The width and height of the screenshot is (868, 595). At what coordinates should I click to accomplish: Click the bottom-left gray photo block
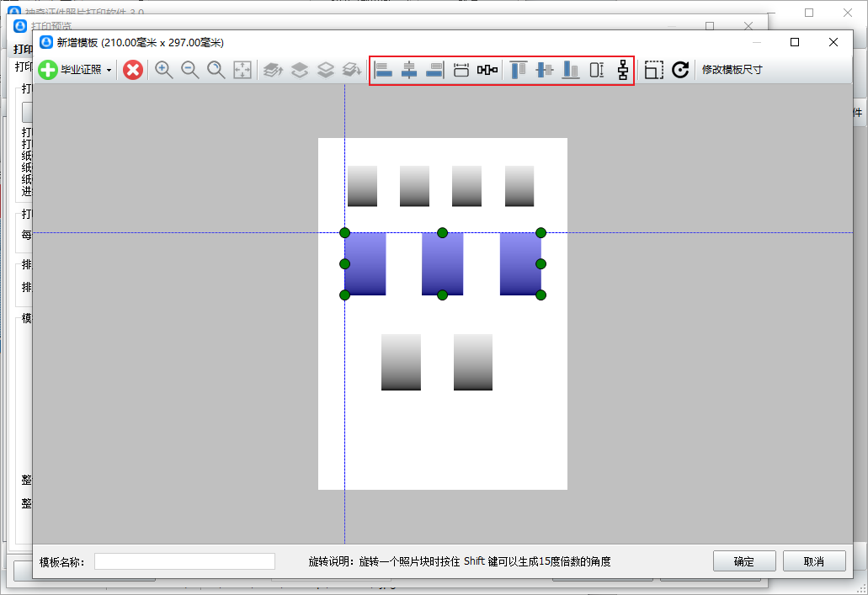[x=401, y=362]
